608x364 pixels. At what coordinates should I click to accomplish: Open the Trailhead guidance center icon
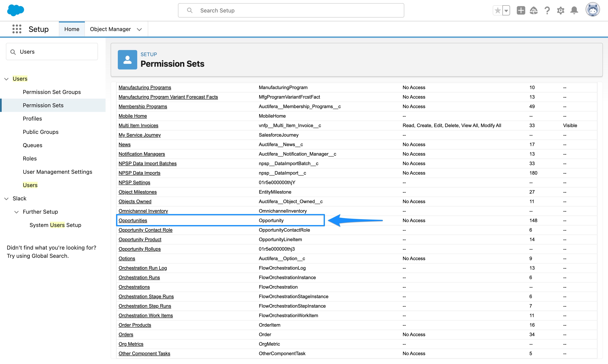533,10
